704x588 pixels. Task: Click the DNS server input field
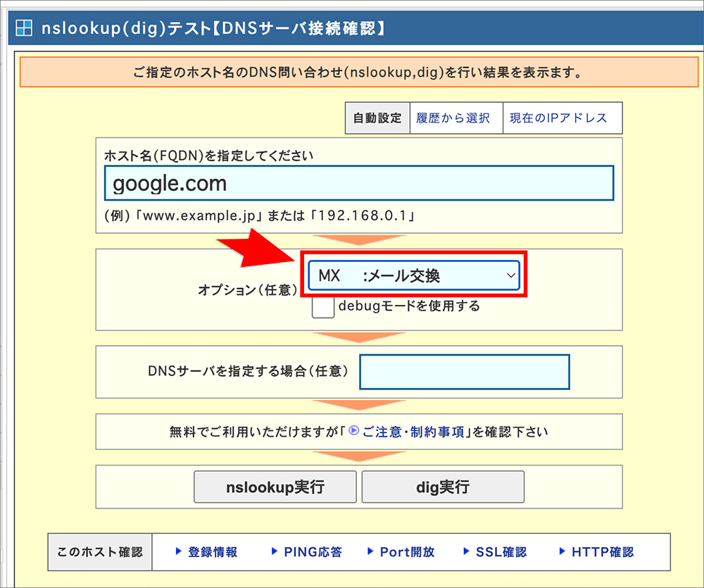click(465, 372)
